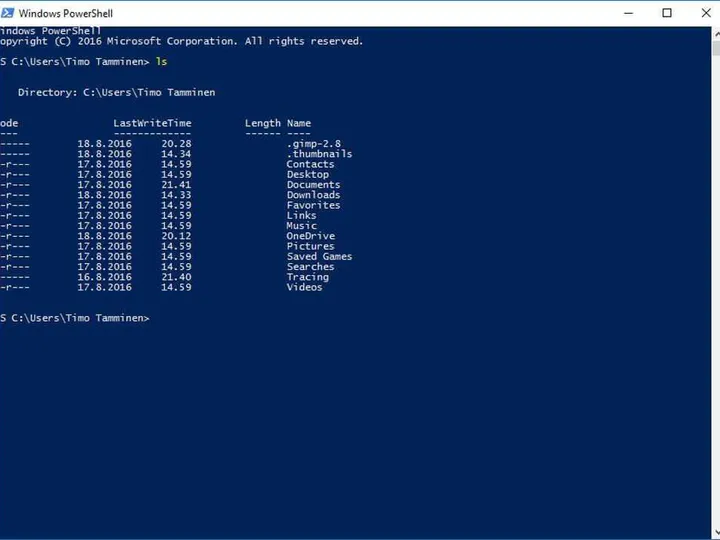
Task: Click the date 17.8.2016 in Videos row
Action: [104, 287]
